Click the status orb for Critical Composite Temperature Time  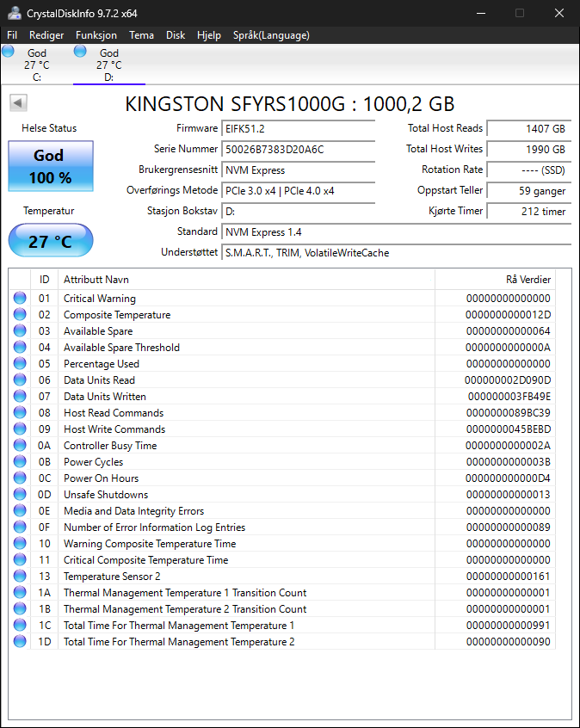pyautogui.click(x=20, y=559)
